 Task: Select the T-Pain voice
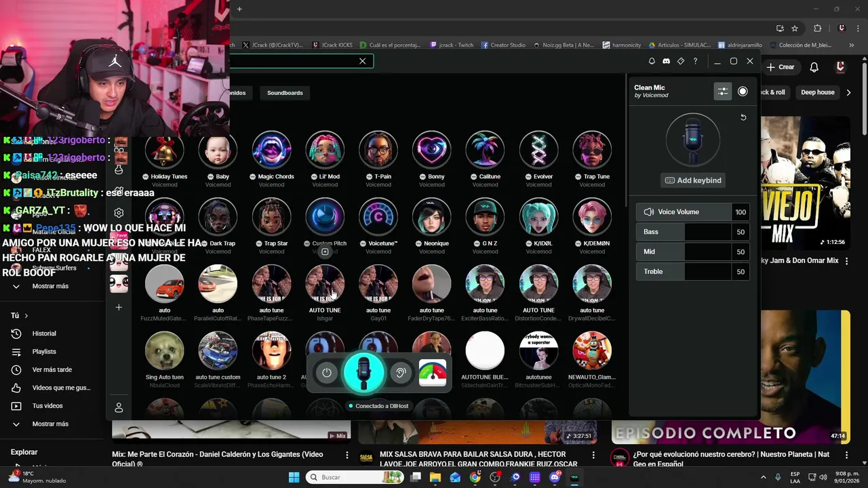pyautogui.click(x=378, y=150)
